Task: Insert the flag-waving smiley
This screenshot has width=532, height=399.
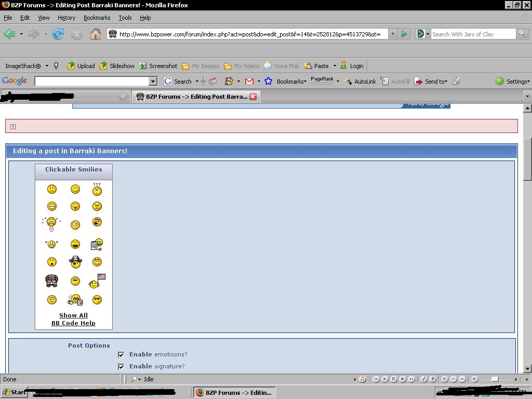Action: 97,281
